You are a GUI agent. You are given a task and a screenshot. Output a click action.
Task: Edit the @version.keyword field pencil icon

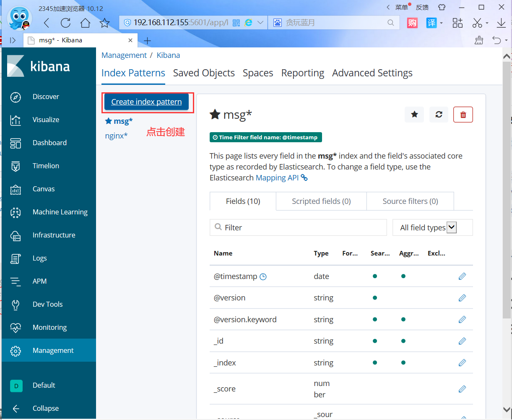pos(462,319)
